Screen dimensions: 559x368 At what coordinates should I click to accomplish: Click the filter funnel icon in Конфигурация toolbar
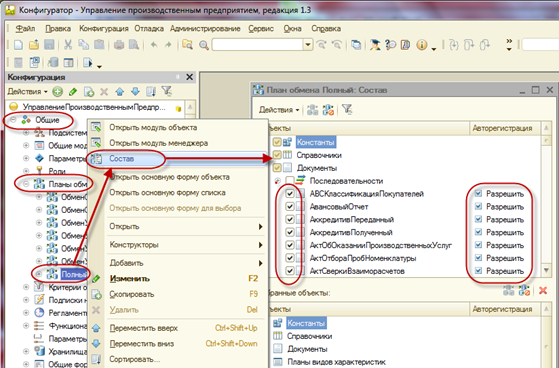tap(167, 92)
